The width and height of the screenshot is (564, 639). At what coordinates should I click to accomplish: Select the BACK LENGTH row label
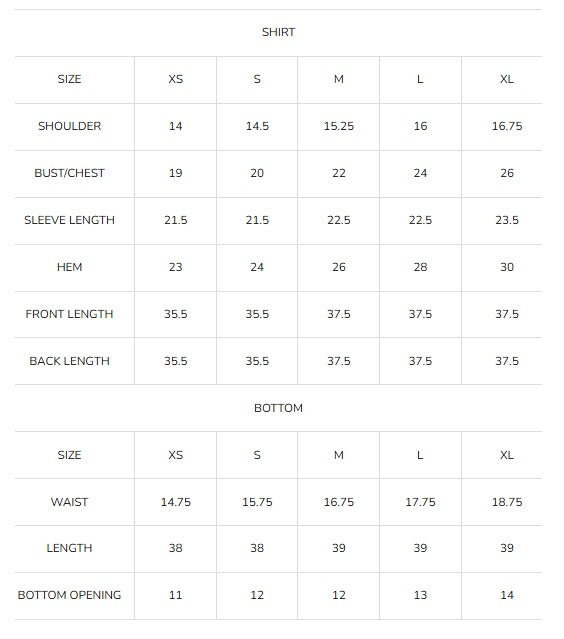point(70,361)
